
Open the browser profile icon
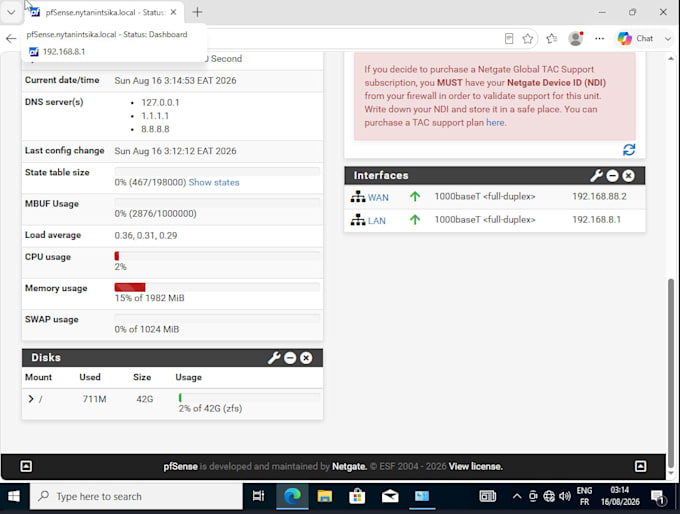[575, 39]
